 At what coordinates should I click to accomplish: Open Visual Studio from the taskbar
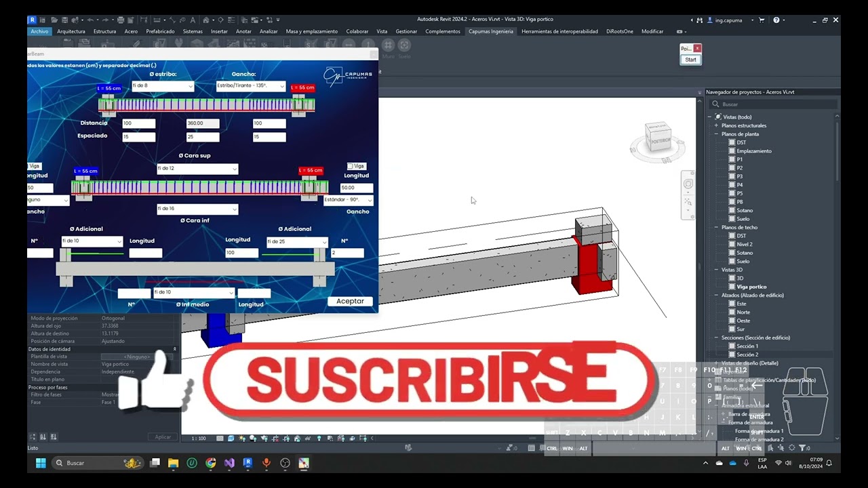click(x=229, y=463)
